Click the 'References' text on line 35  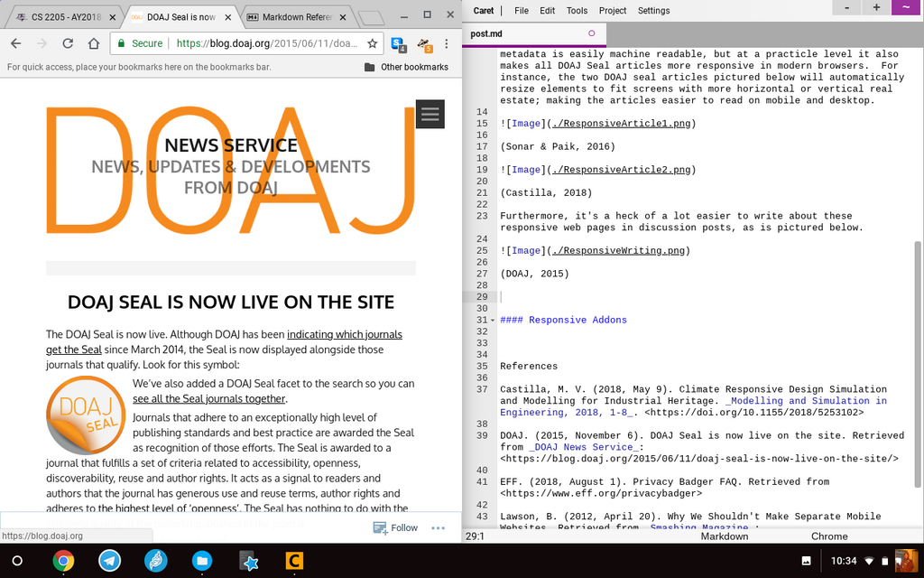click(x=529, y=367)
